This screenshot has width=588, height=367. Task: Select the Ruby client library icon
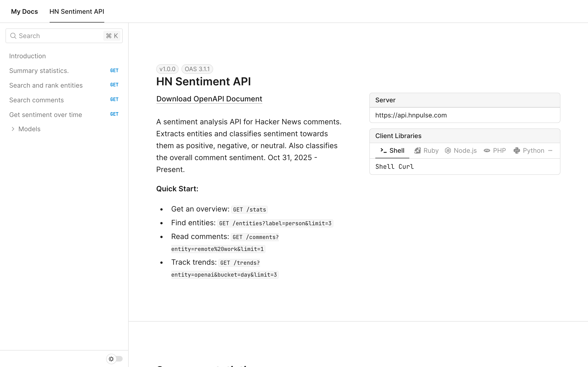pos(417,150)
